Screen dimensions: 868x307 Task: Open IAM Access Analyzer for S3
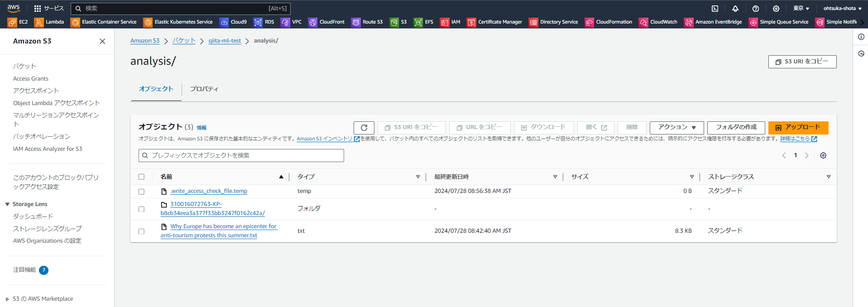coord(48,149)
